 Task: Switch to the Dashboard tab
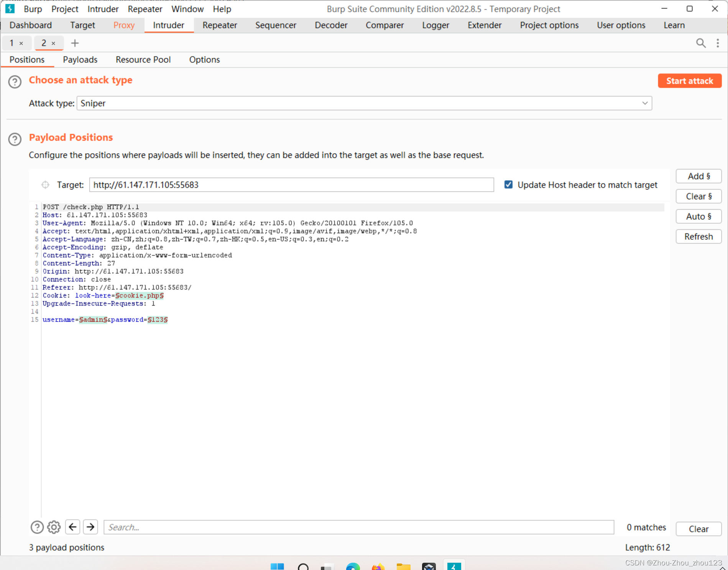click(31, 25)
